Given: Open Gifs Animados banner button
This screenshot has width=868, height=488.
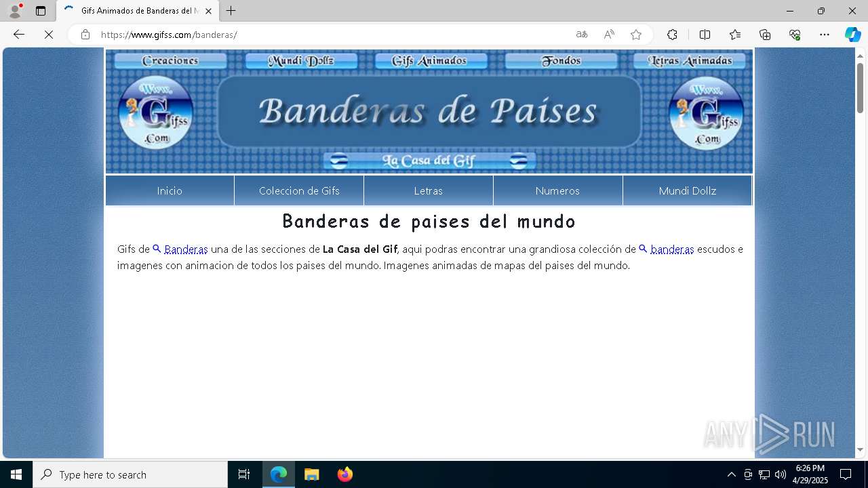Looking at the screenshot, I should pyautogui.click(x=431, y=61).
